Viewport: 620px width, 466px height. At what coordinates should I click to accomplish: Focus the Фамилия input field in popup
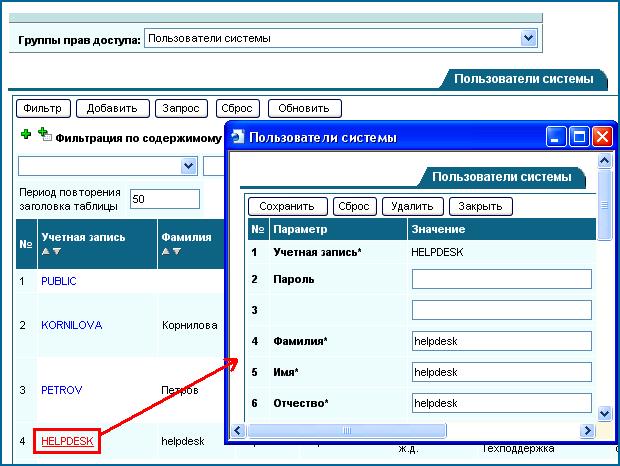tap(501, 341)
